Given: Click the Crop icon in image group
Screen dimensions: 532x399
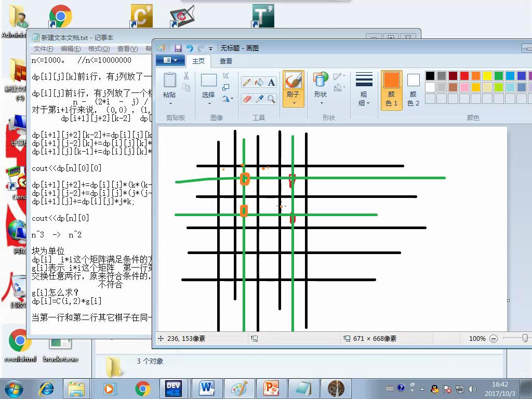Looking at the screenshot, I should click(225, 75).
